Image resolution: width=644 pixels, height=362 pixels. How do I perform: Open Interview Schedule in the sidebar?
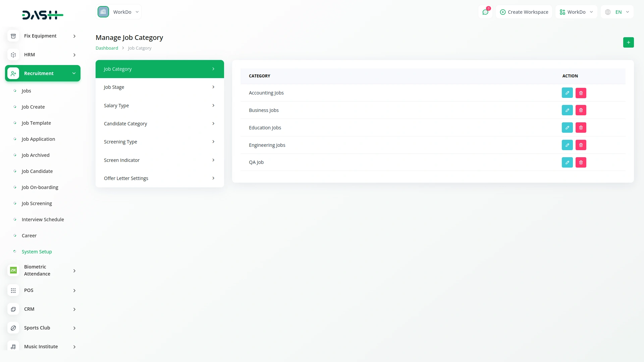43,220
